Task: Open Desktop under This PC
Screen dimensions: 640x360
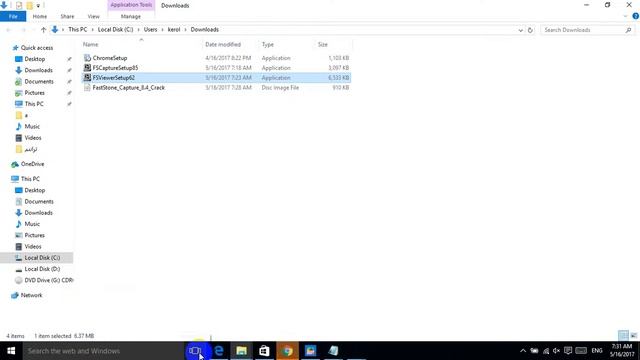Action: point(35,190)
